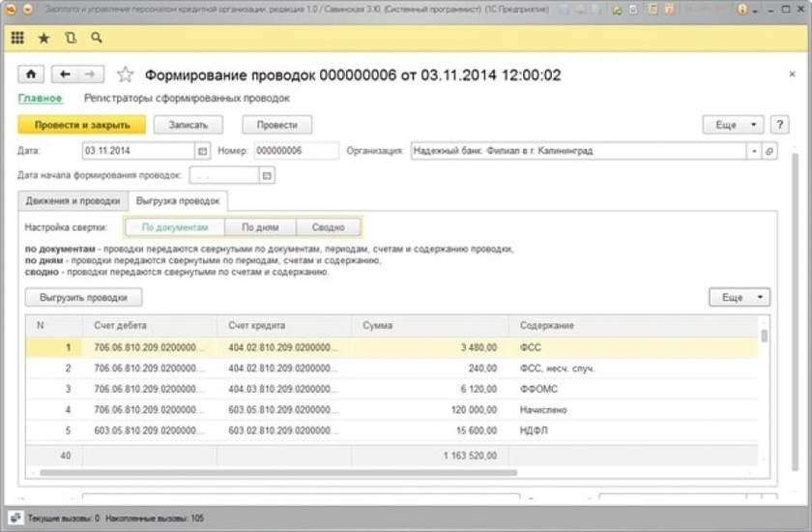Open the info icon in the title bar
The width and height of the screenshot is (812, 532).
click(742, 10)
